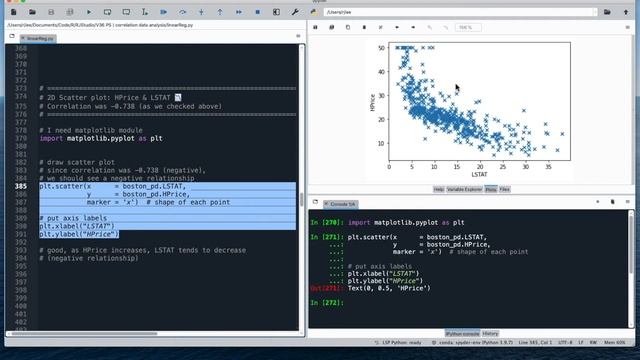Image resolution: width=640 pixels, height=360 pixels.
Task: Click the console vertical scrollbar
Action: click(631, 245)
